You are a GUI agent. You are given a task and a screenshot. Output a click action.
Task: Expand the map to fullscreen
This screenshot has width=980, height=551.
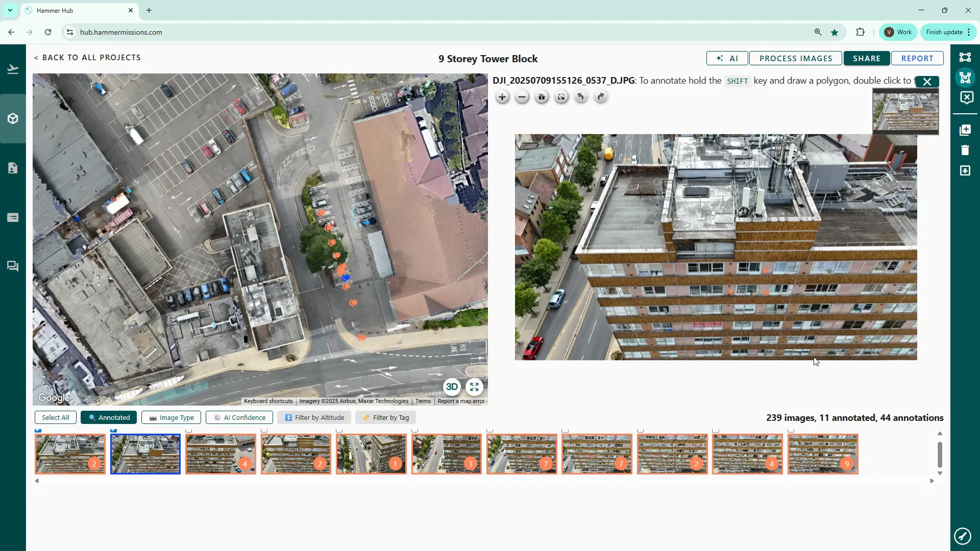pyautogui.click(x=474, y=387)
